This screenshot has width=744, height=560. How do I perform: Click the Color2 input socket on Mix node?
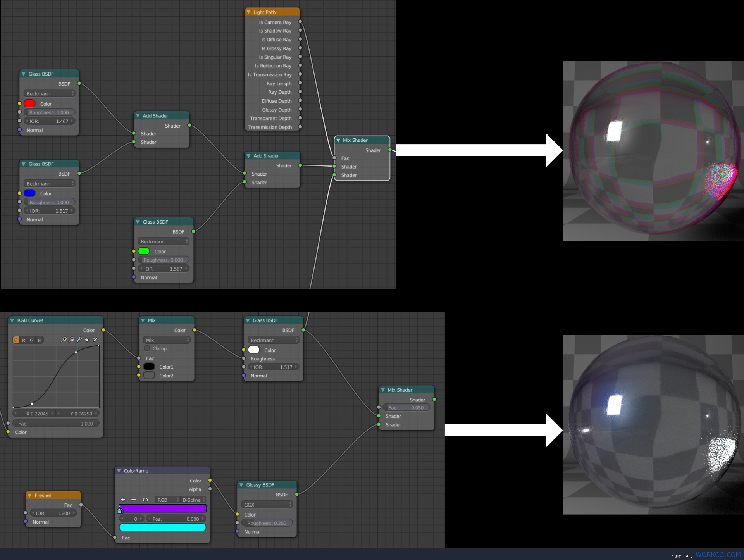[x=139, y=375]
